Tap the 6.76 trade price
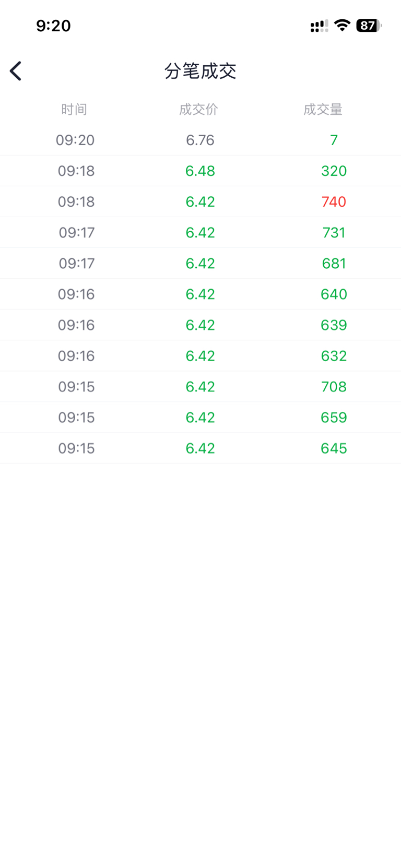This screenshot has height=868, width=401. 200,140
